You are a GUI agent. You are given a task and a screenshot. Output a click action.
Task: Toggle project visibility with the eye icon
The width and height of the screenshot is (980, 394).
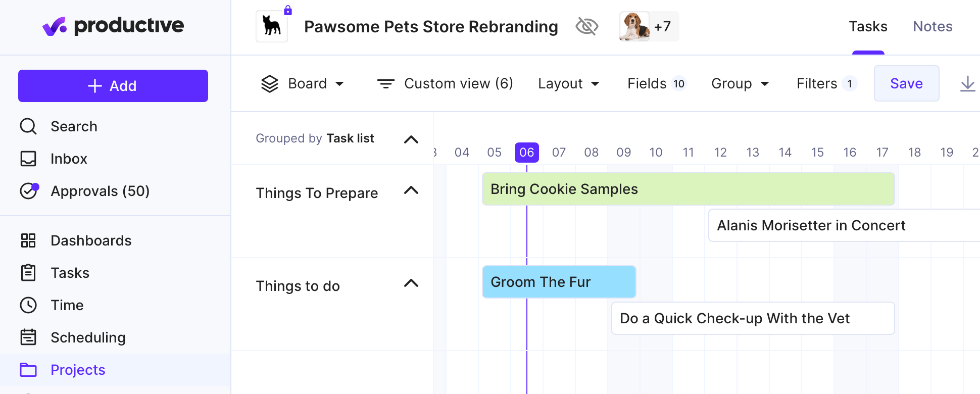pos(586,26)
